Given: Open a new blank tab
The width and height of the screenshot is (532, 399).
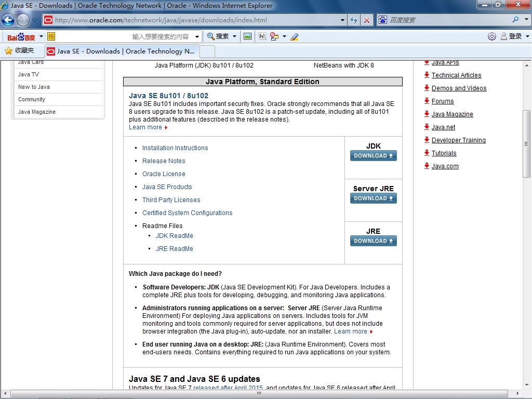Looking at the screenshot, I should coord(207,51).
